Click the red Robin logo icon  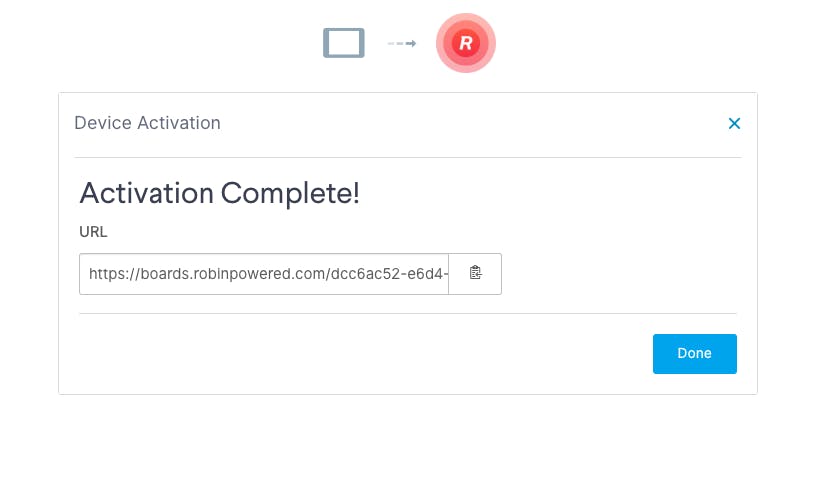click(x=466, y=43)
